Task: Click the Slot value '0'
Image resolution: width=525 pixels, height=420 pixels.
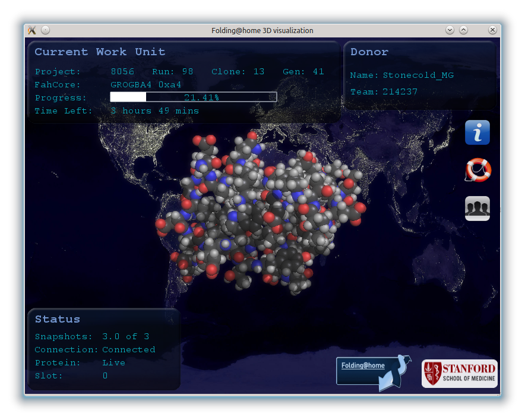Action: pos(105,376)
